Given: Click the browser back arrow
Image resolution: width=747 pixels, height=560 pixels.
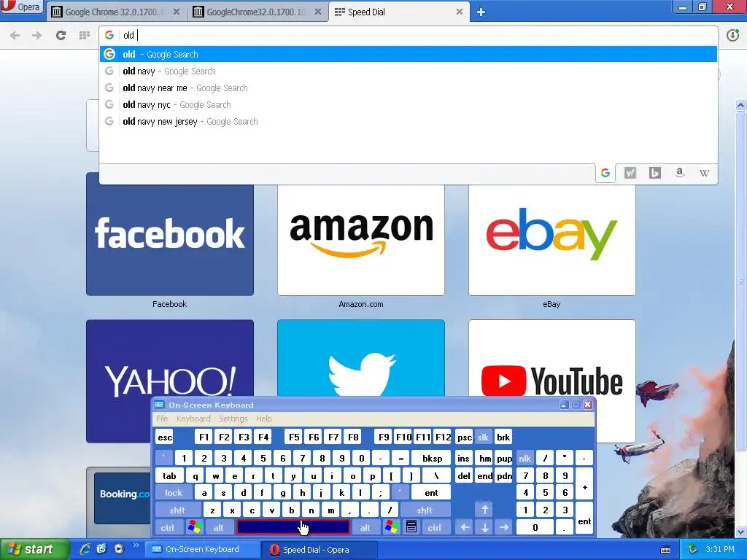Looking at the screenshot, I should click(x=15, y=35).
